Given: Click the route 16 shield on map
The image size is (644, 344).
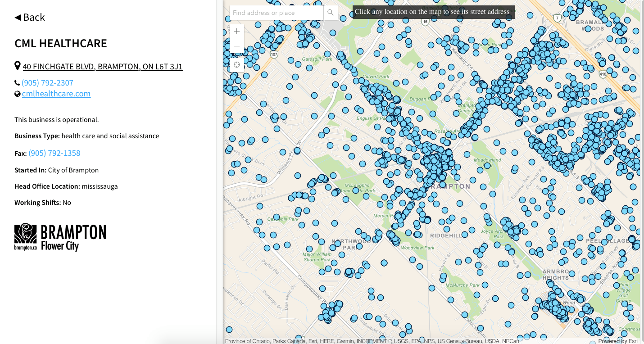Looking at the screenshot, I should (x=425, y=21).
